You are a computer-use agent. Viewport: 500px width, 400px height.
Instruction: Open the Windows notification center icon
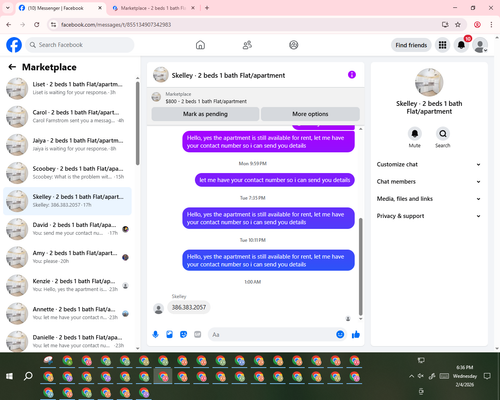coord(487,376)
